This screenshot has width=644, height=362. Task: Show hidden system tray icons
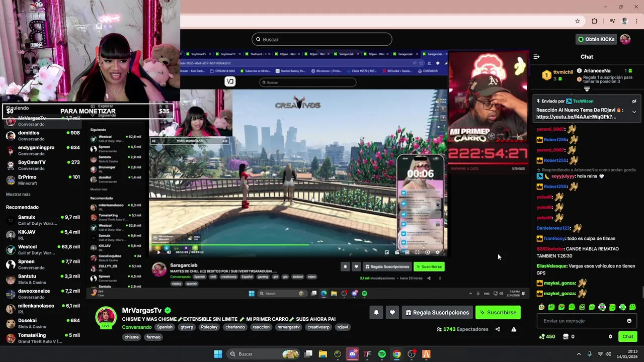tap(579, 354)
